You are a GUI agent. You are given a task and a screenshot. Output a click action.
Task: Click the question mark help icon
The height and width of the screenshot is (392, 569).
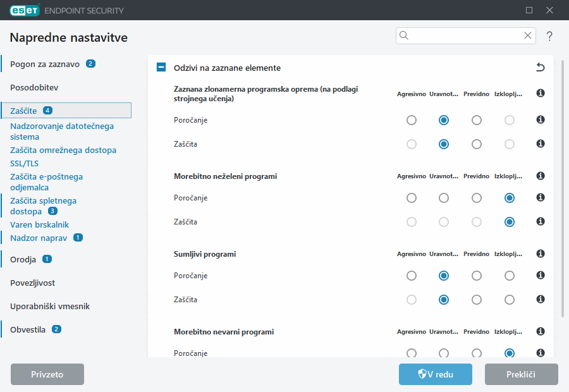(549, 36)
